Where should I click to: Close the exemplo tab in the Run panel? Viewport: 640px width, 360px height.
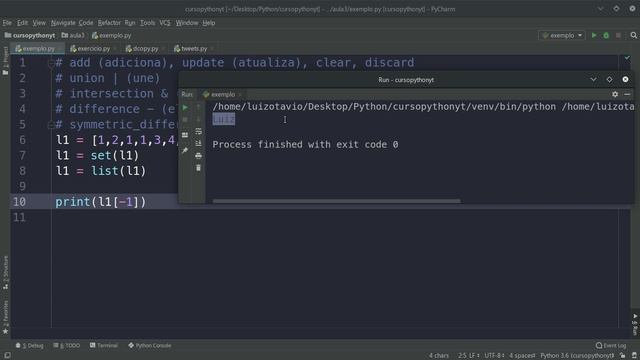click(x=240, y=95)
